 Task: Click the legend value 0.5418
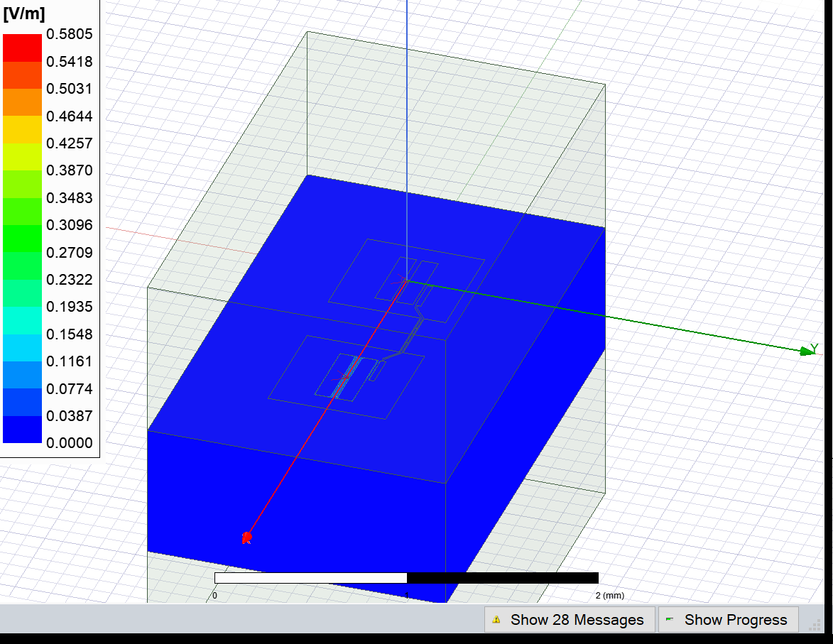click(x=69, y=62)
